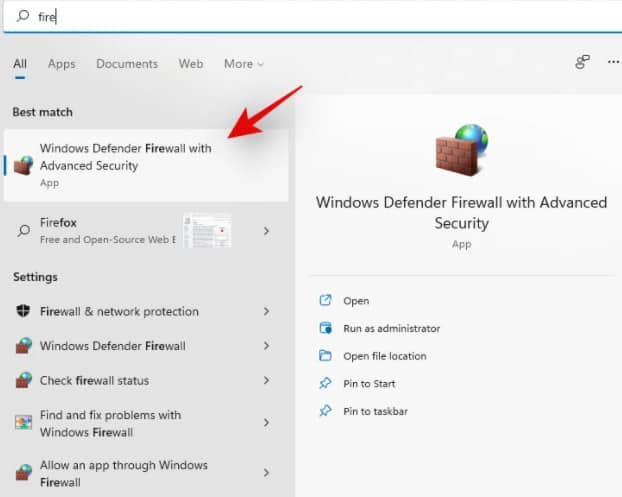Click the troubleshooter icon for Windows Firewall problems

pos(23,423)
